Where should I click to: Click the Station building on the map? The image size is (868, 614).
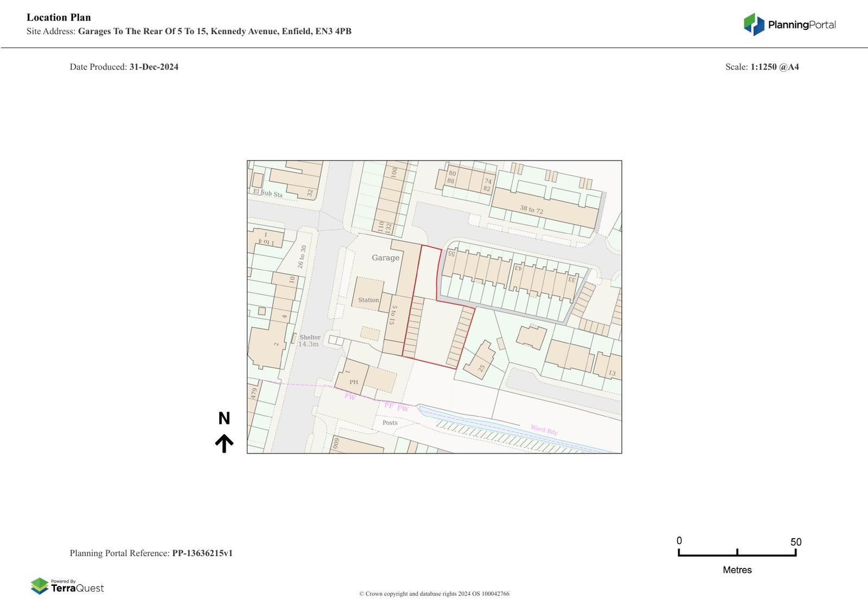pyautogui.click(x=368, y=295)
